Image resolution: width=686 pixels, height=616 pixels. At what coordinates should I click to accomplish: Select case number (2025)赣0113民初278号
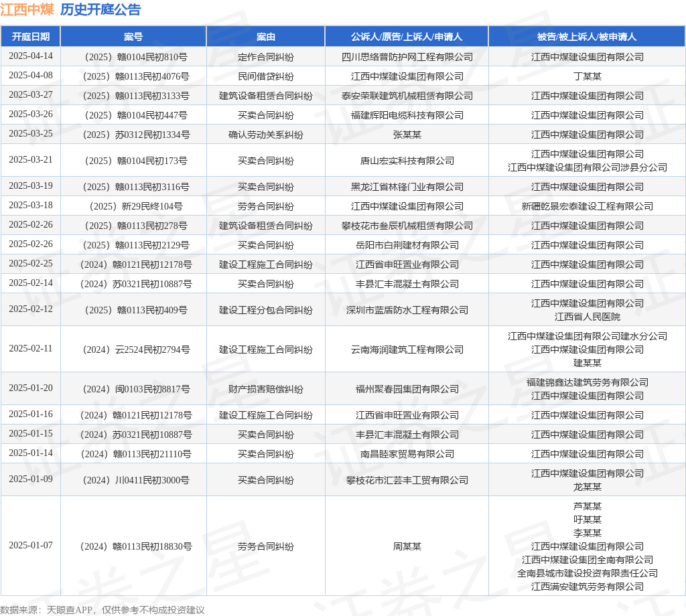136,226
